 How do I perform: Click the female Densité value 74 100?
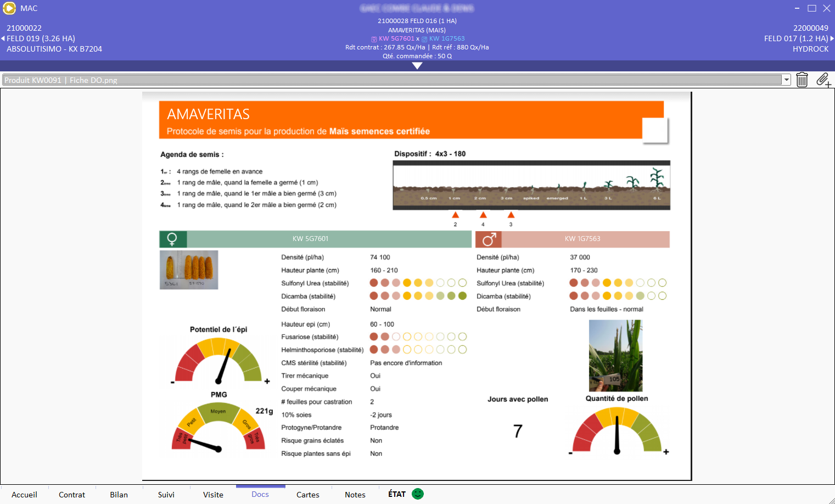pos(380,257)
